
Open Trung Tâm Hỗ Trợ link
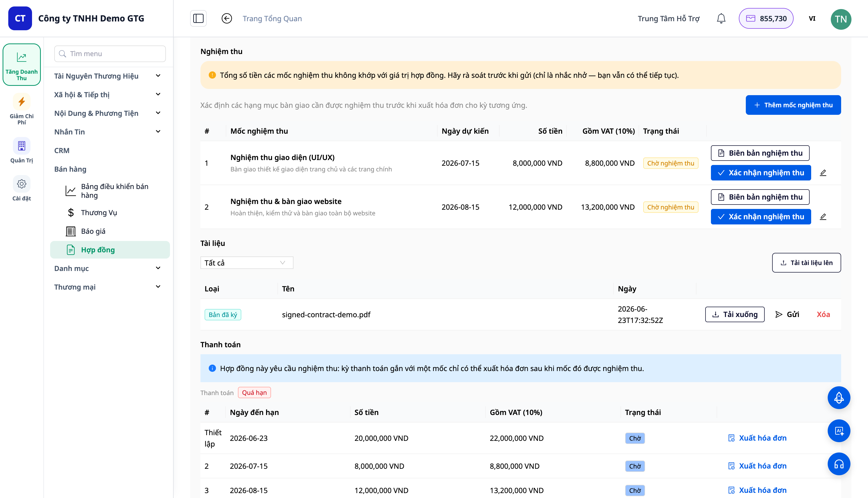pos(668,18)
